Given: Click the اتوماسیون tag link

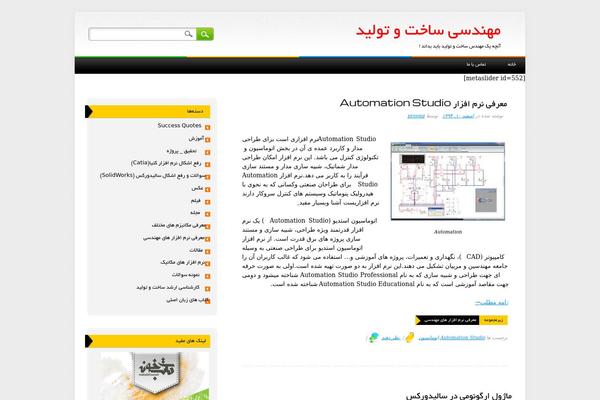Looking at the screenshot, I should 428,338.
